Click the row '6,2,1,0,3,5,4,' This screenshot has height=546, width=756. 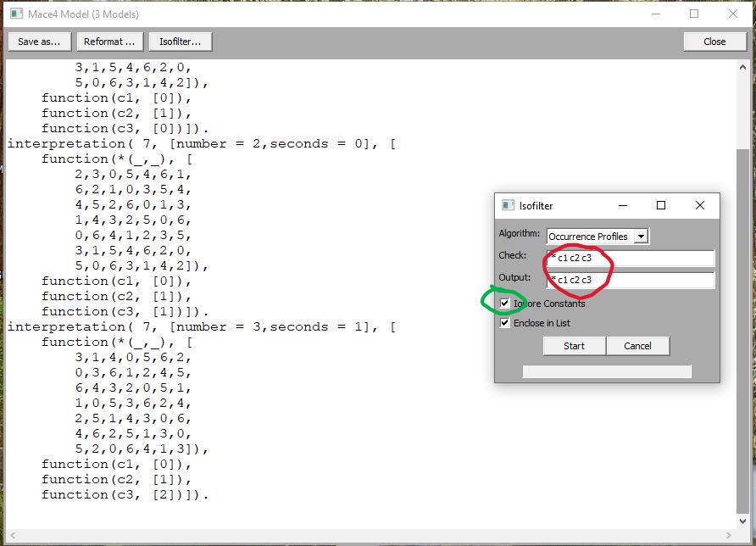point(133,190)
